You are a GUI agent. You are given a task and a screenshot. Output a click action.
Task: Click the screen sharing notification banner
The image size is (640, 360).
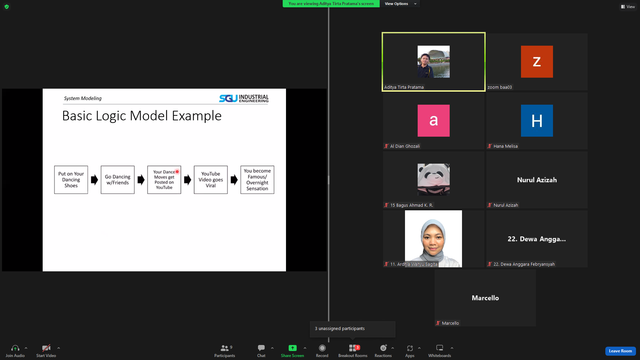331,4
